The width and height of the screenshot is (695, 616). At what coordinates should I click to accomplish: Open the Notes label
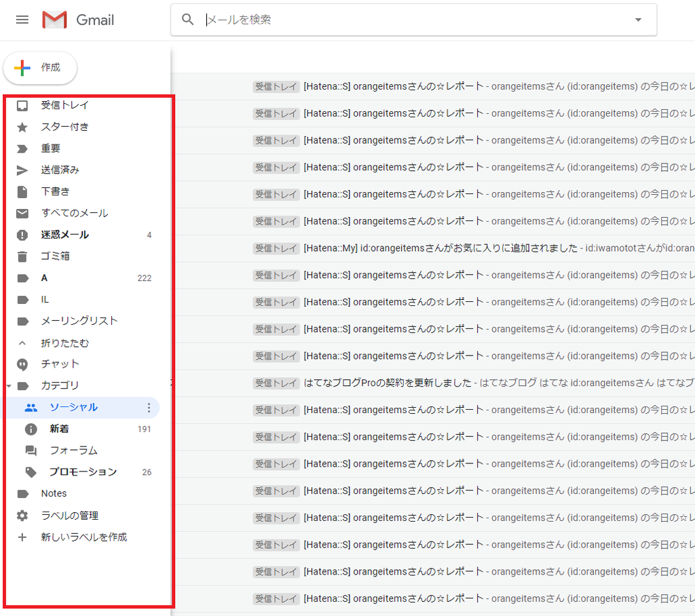[54, 494]
